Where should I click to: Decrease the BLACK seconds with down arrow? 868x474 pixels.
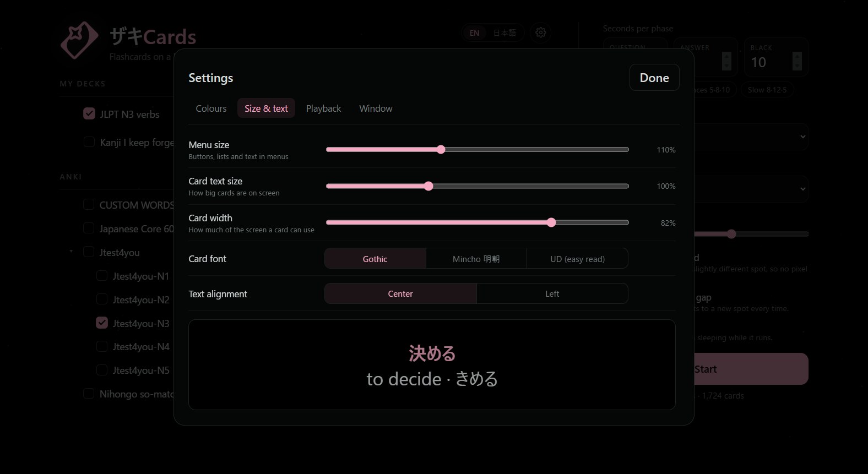[797, 66]
